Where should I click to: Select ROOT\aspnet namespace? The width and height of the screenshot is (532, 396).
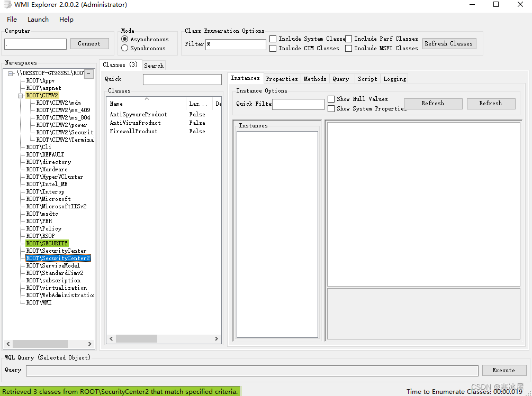(x=44, y=88)
